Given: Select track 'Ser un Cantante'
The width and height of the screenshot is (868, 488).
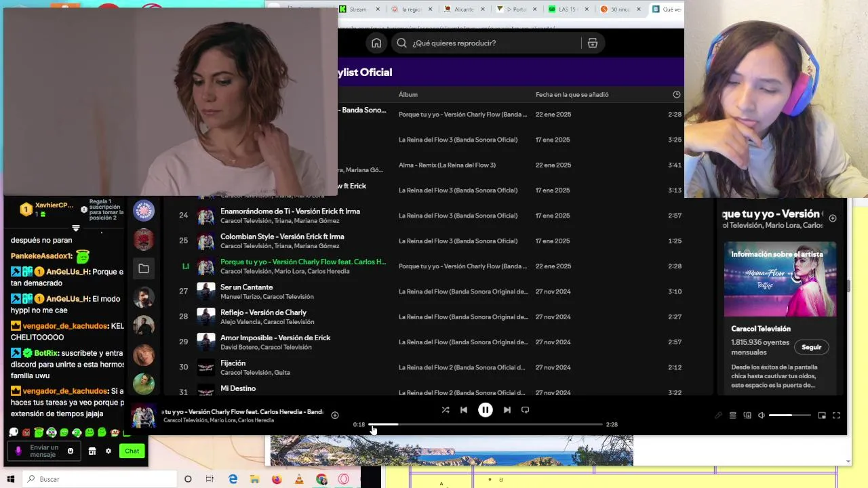Looking at the screenshot, I should pyautogui.click(x=246, y=287).
